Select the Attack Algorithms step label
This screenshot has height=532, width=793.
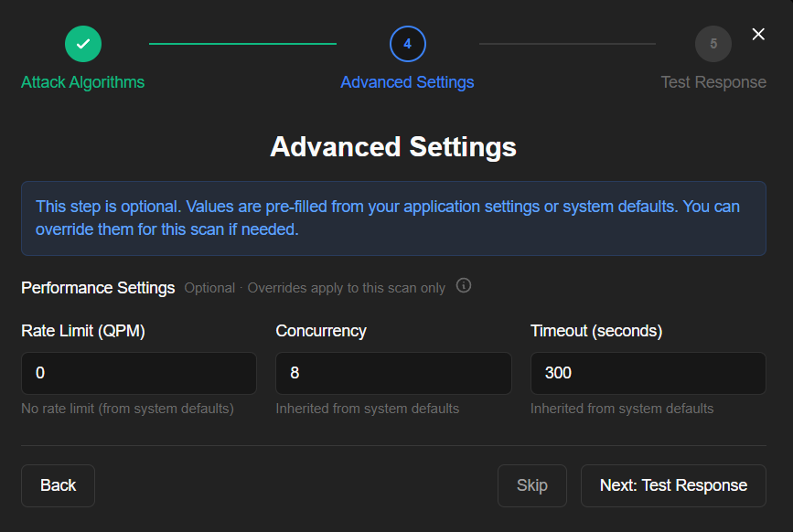tap(82, 81)
